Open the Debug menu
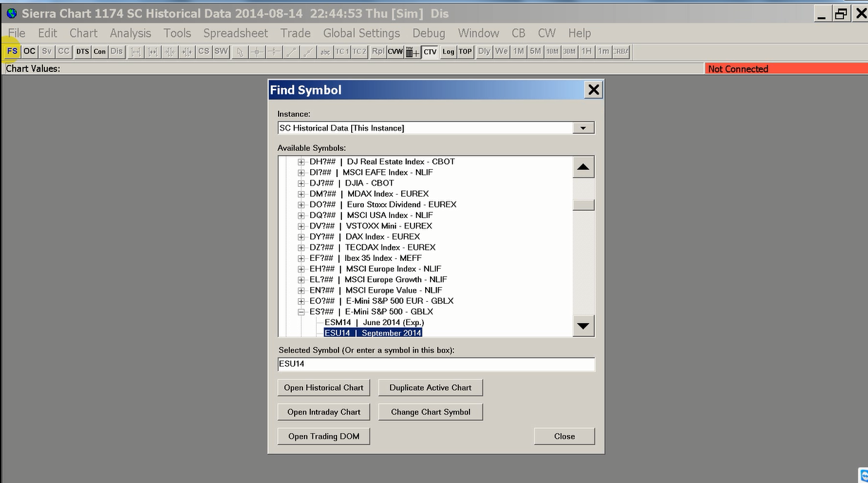 (429, 33)
